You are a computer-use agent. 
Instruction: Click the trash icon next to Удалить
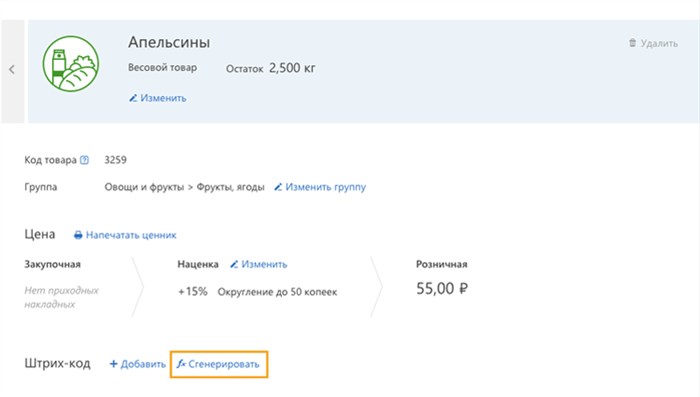633,43
